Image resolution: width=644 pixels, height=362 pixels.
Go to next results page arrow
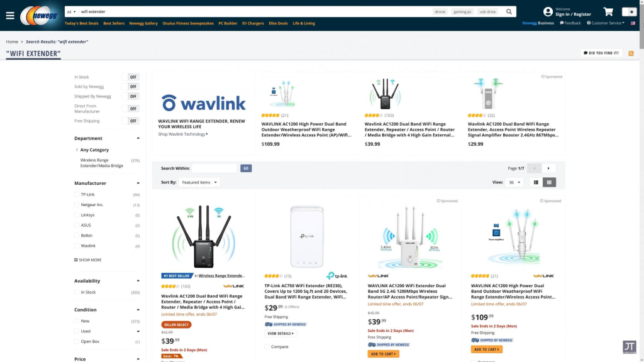point(548,168)
